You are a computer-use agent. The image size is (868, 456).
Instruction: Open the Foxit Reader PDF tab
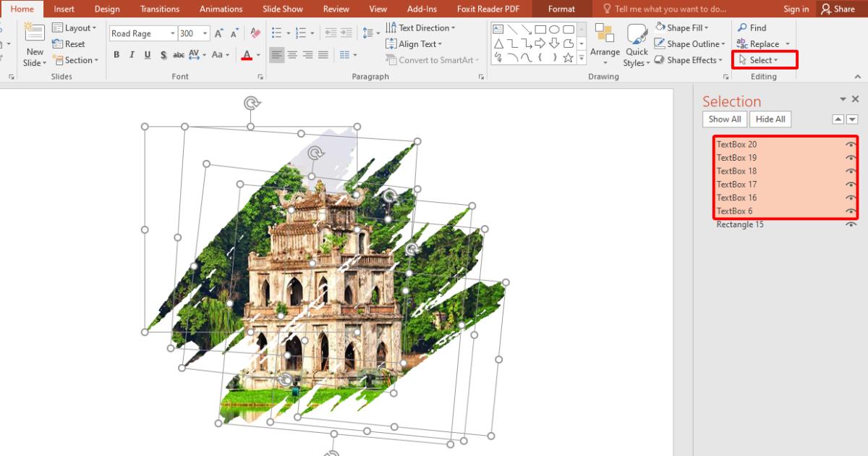pyautogui.click(x=488, y=9)
